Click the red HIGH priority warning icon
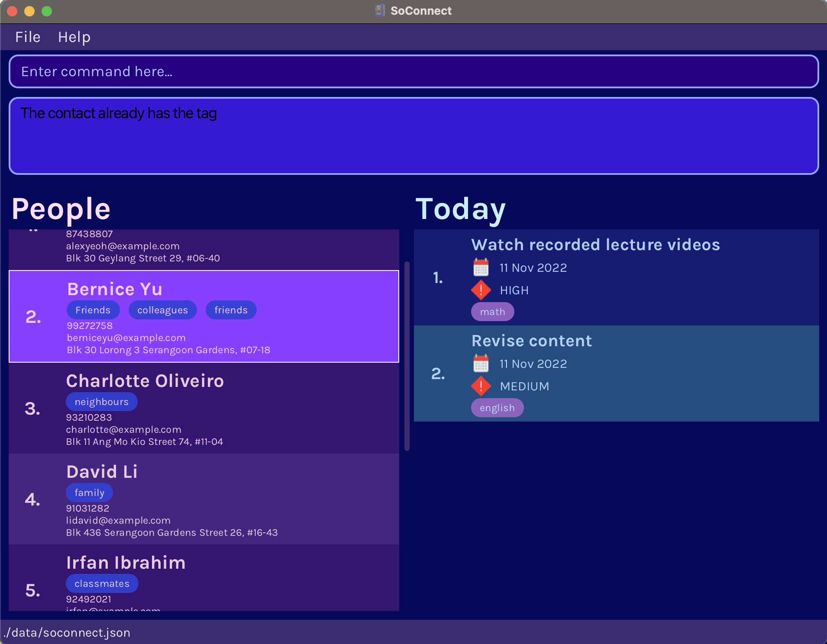The height and width of the screenshot is (644, 827). point(481,290)
